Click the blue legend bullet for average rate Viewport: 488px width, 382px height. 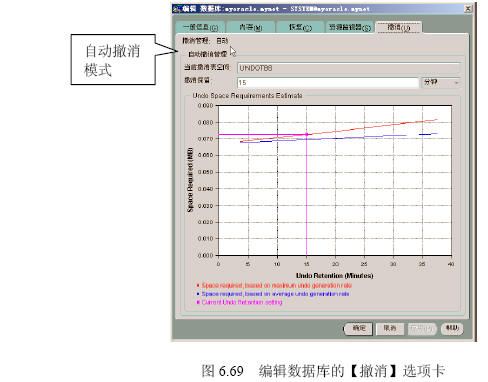click(198, 294)
